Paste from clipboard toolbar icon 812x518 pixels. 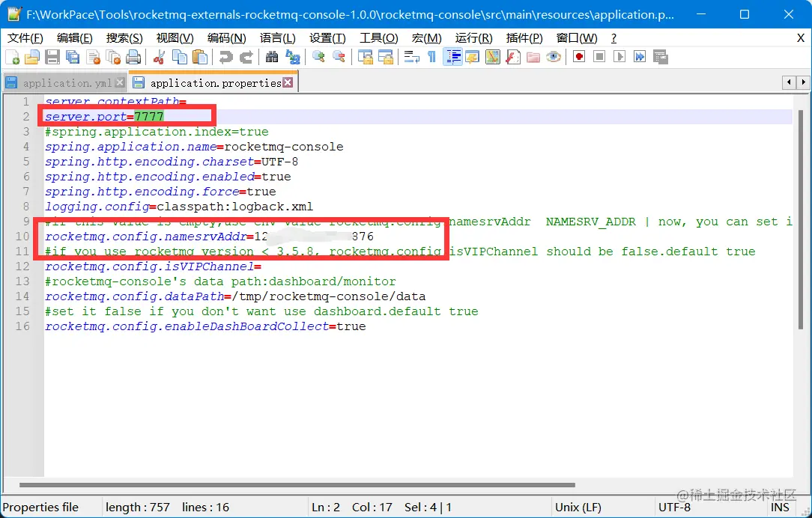click(x=199, y=56)
